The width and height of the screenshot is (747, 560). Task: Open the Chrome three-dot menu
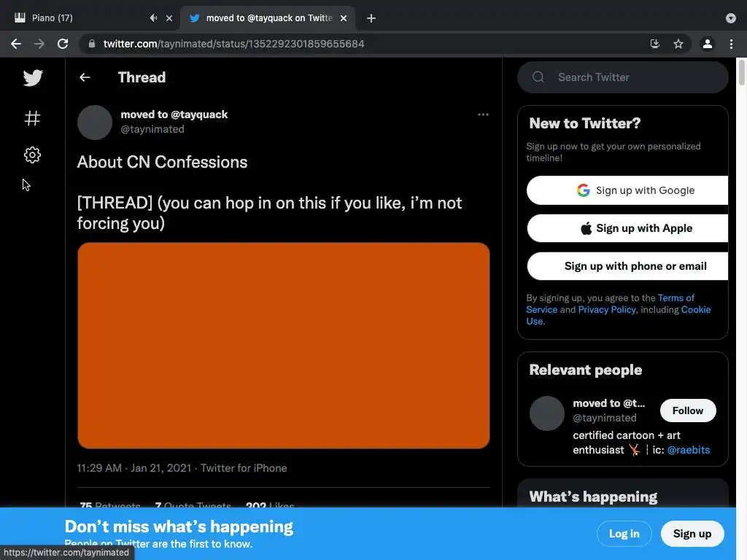point(731,44)
